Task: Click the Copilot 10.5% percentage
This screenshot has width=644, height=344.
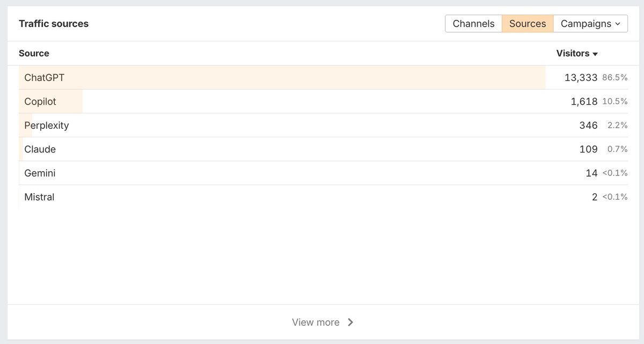Action: tap(614, 101)
